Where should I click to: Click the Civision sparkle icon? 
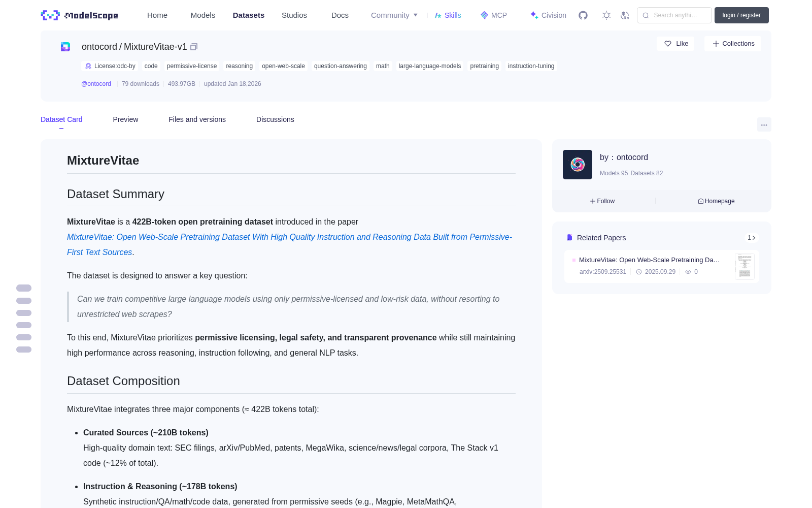point(534,15)
